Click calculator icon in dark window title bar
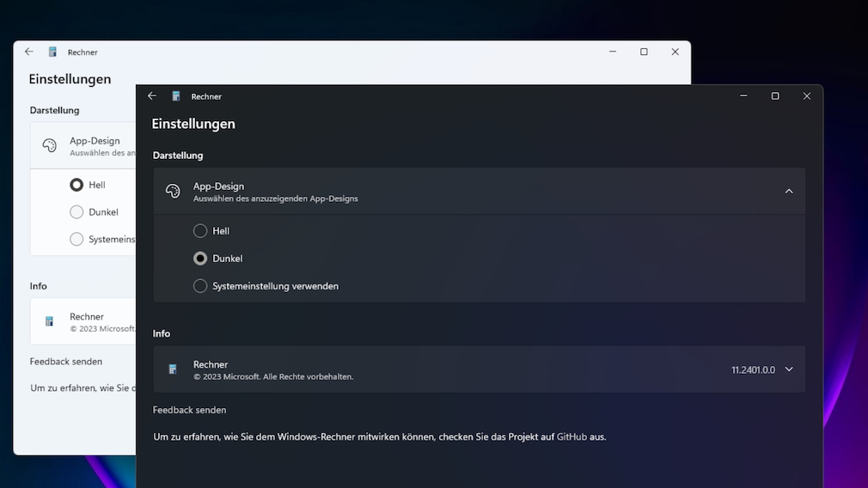Screen dimensions: 868x488 click(x=176, y=96)
